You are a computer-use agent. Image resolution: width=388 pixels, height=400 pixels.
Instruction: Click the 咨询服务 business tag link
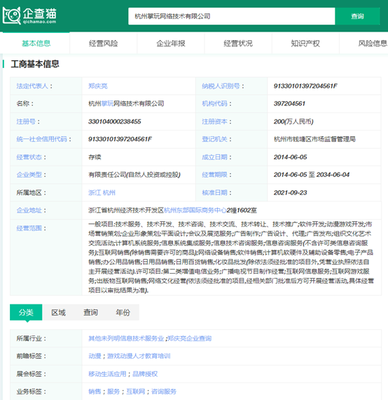coord(164,392)
